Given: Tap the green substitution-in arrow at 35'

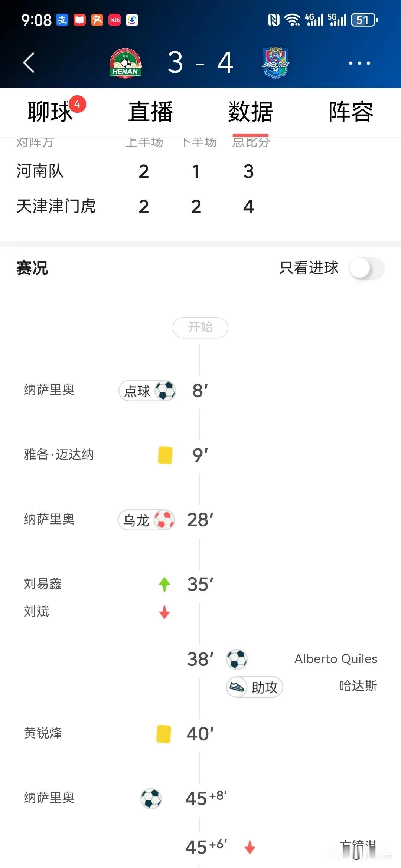Looking at the screenshot, I should coord(164,585).
